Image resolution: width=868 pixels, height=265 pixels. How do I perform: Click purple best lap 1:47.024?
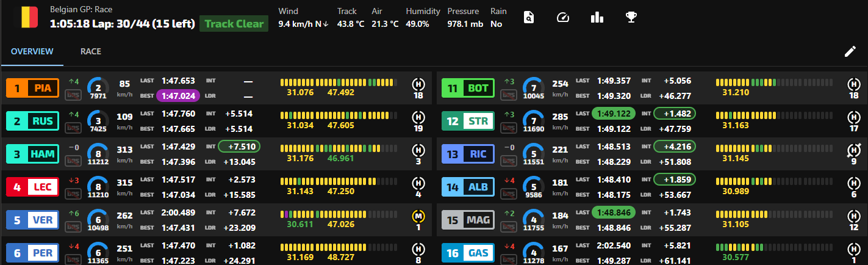coord(178,95)
